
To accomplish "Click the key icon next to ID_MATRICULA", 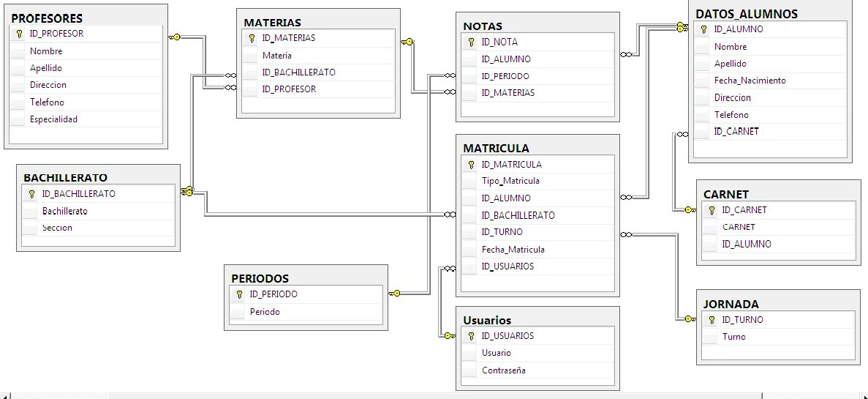I will point(471,165).
